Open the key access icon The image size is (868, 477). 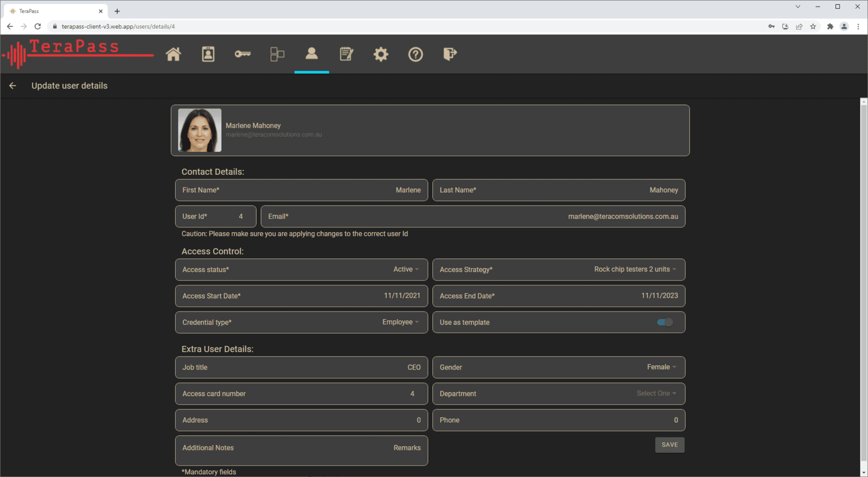click(x=242, y=54)
